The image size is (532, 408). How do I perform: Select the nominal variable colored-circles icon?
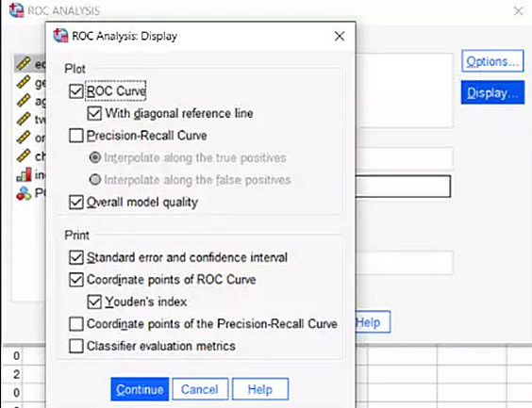tap(24, 193)
